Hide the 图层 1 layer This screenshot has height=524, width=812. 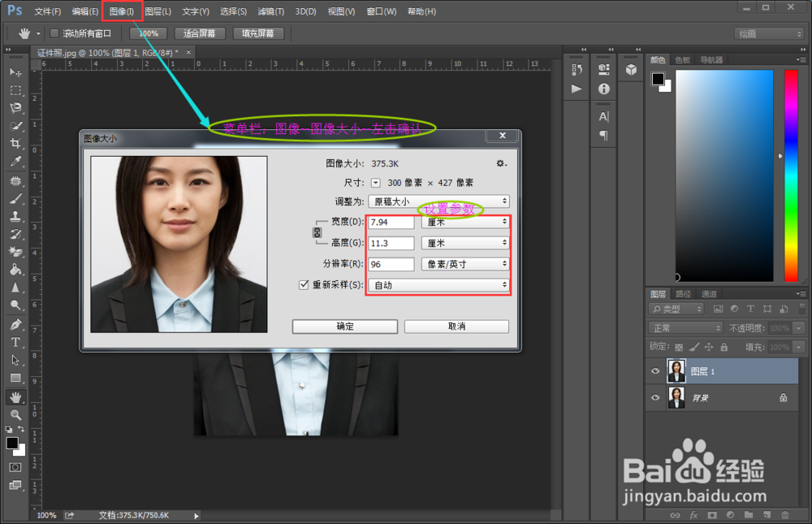click(x=655, y=371)
